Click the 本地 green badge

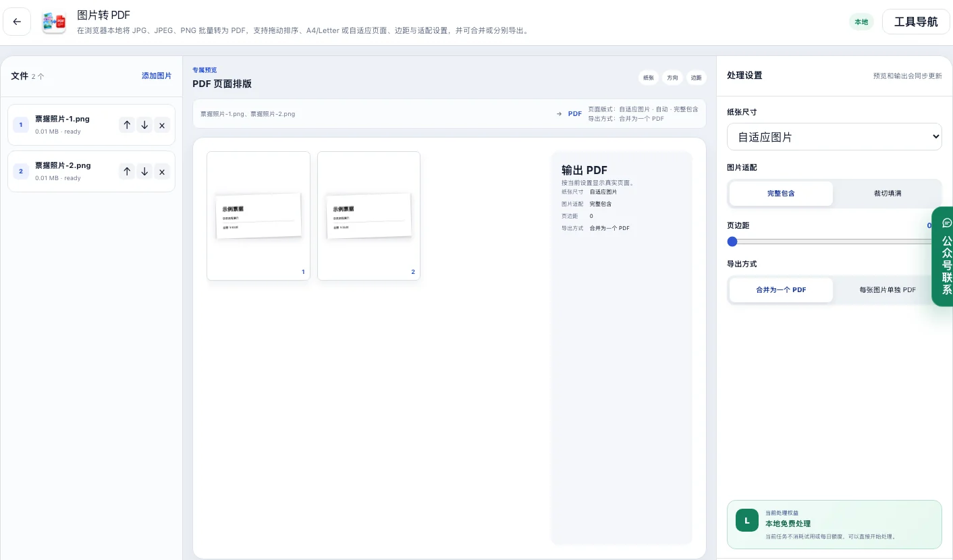[x=861, y=22]
